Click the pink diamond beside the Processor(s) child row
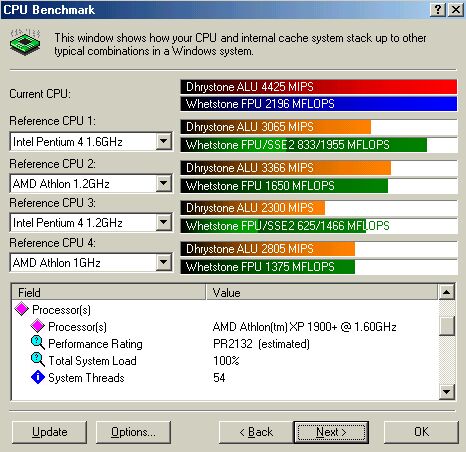 38,326
